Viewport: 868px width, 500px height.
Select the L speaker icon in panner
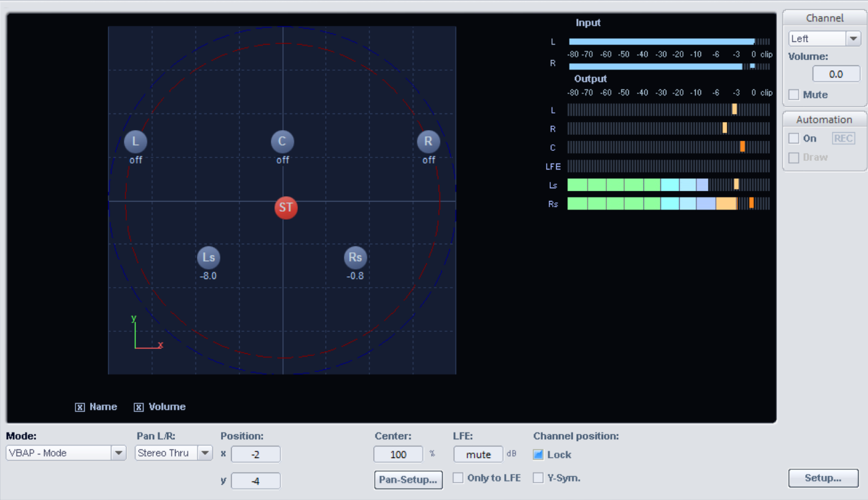pyautogui.click(x=136, y=142)
